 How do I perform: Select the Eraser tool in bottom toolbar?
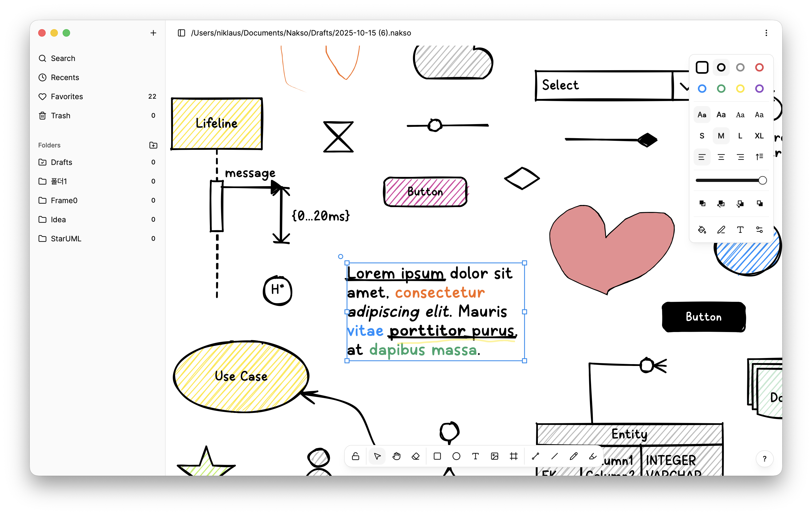point(416,456)
